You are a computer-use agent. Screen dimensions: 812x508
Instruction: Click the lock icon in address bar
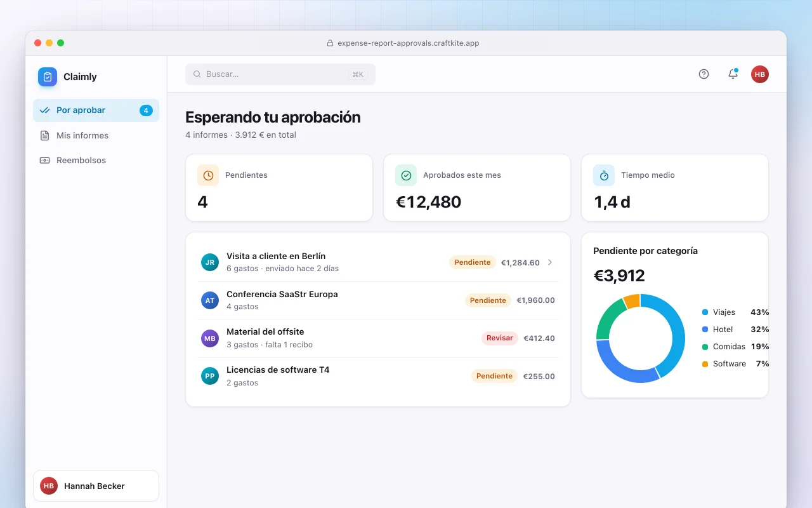point(330,43)
